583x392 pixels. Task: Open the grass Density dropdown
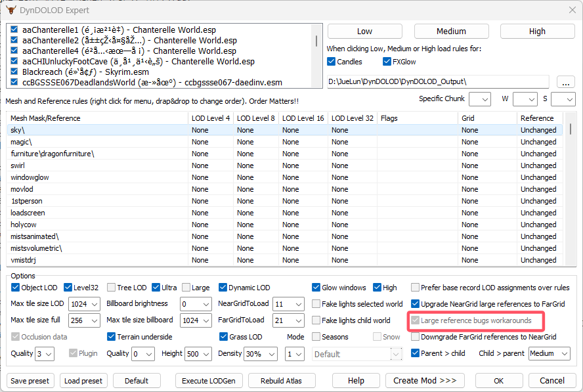click(x=260, y=354)
